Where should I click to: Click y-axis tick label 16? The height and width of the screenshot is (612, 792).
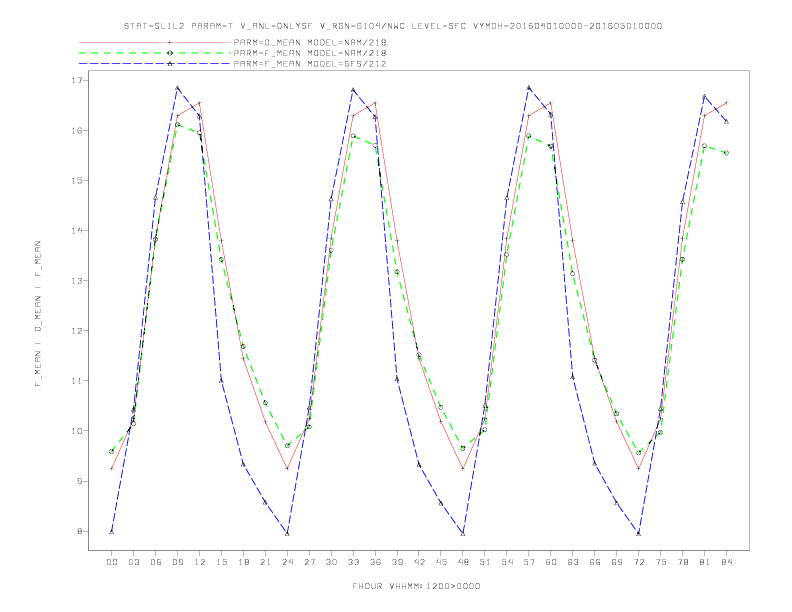(77, 130)
